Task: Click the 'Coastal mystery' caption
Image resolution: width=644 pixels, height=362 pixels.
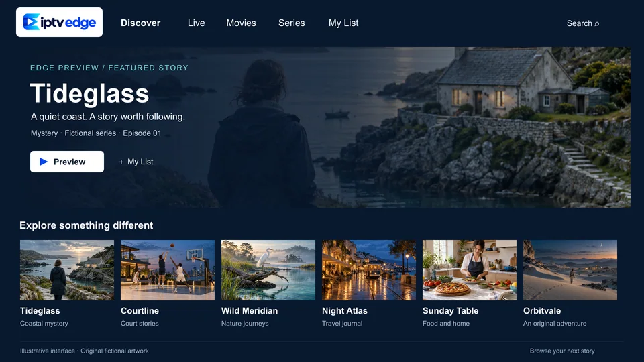Action: [x=44, y=323]
